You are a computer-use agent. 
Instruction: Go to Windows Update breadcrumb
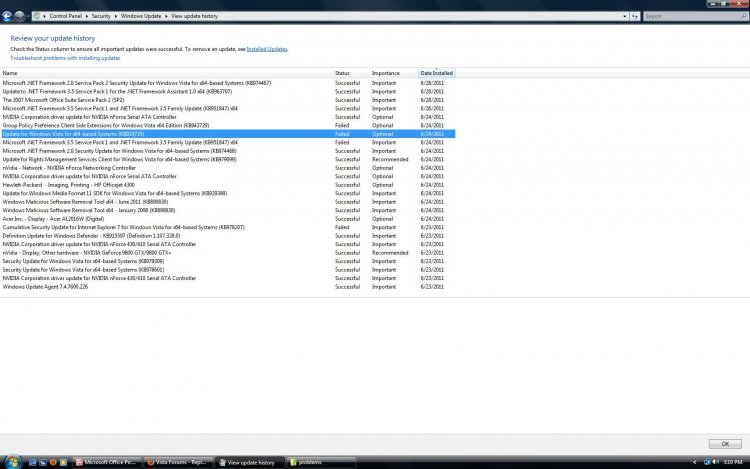coord(141,16)
